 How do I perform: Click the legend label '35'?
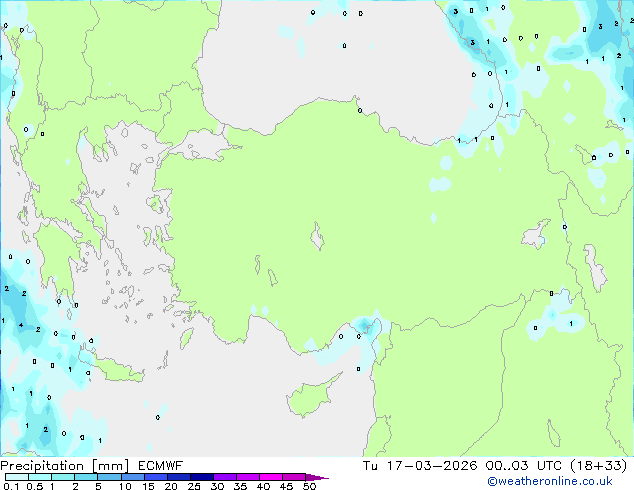240,486
